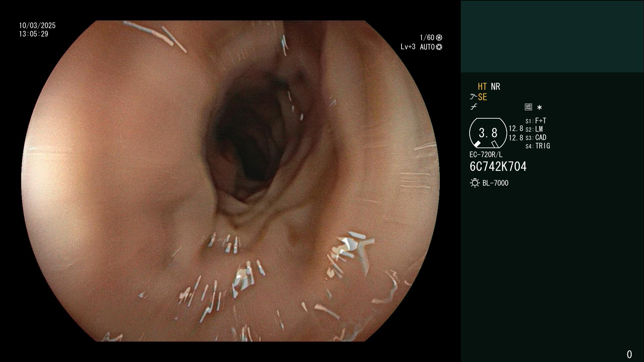This screenshot has width=644, height=362.
Task: Click the BL-7000 light source lamp icon
Action: [475, 183]
